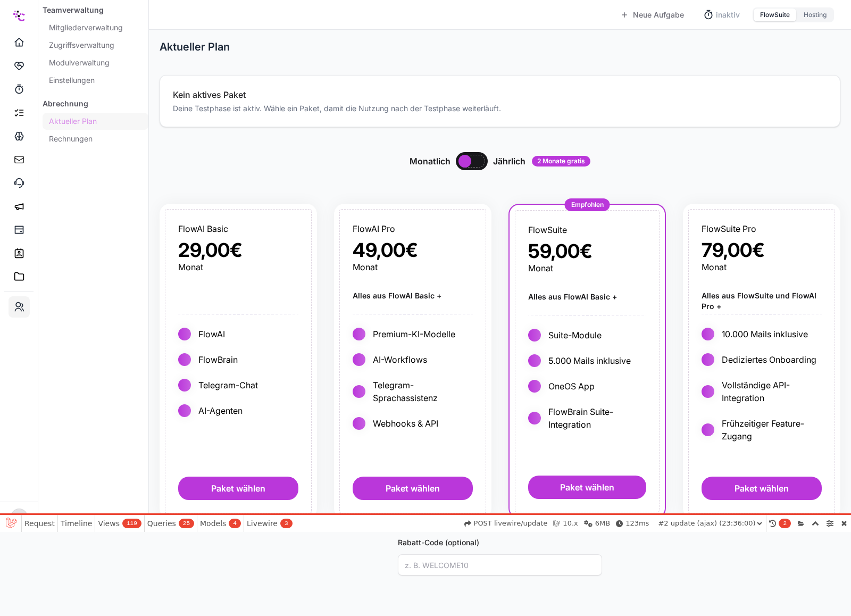
Task: Open the folder files sidebar icon
Action: click(x=19, y=277)
